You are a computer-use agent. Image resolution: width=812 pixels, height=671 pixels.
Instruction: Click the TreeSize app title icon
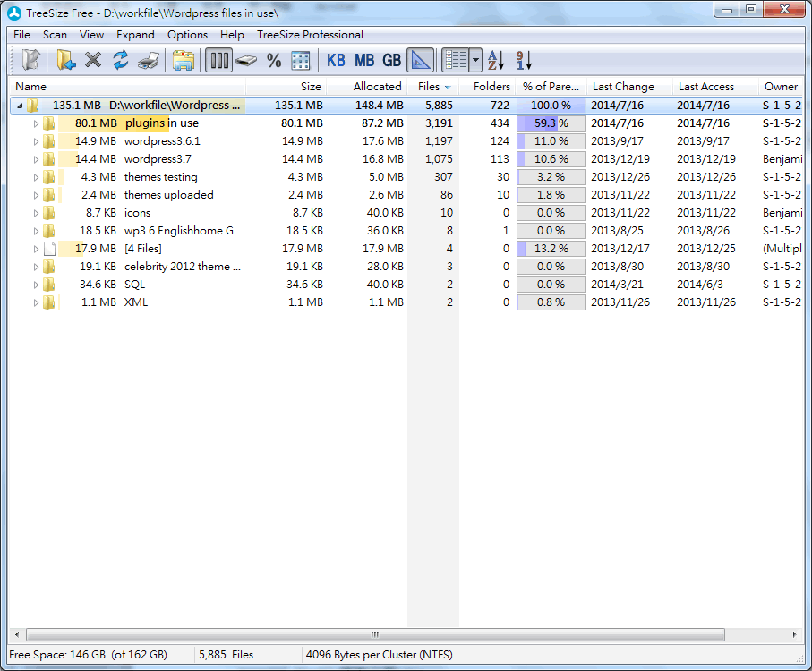tap(14, 13)
